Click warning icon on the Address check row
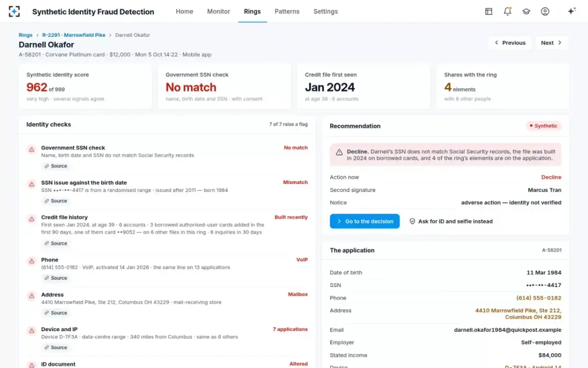Viewport: 588px width, 368px height. pyautogui.click(x=31, y=296)
